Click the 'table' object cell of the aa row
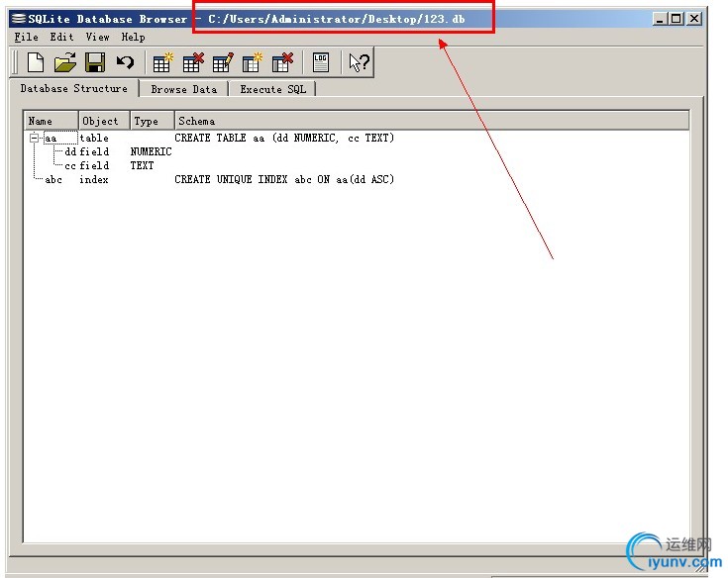Screen dimensions: 728x578 pos(94,138)
